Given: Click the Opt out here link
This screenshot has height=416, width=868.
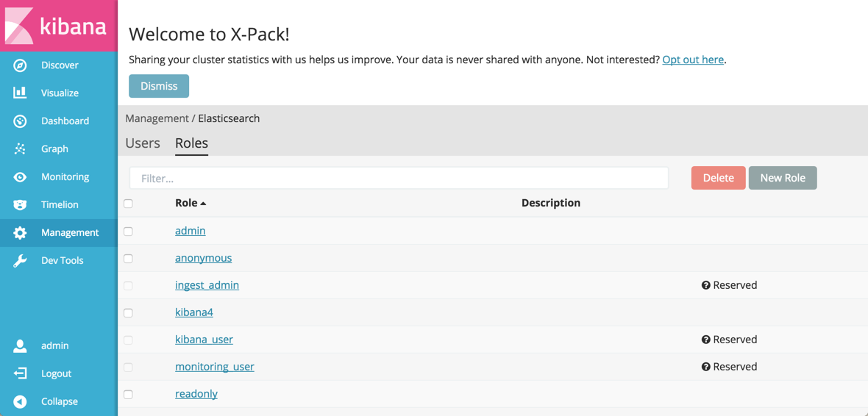Looking at the screenshot, I should pyautogui.click(x=693, y=60).
